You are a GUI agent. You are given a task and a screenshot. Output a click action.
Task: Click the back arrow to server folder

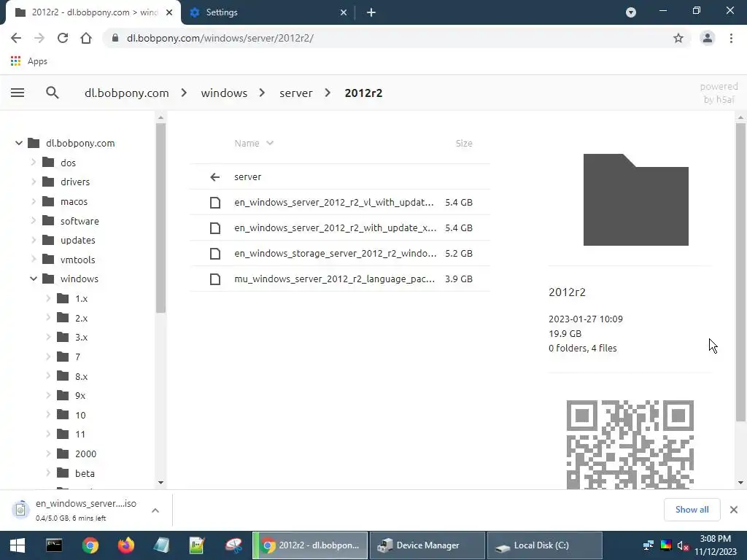point(215,177)
